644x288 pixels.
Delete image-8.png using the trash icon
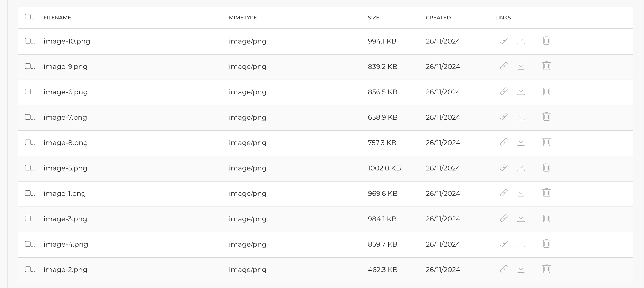pos(547,143)
